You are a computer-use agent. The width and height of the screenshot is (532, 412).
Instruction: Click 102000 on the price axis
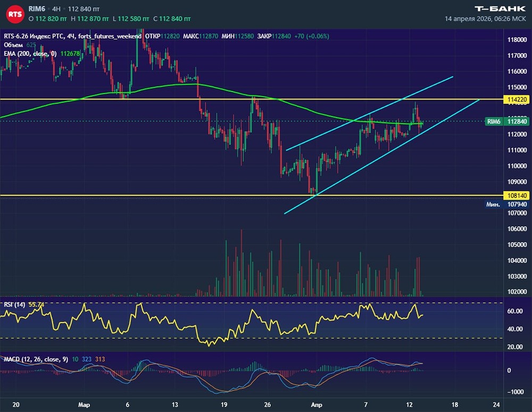click(517, 292)
